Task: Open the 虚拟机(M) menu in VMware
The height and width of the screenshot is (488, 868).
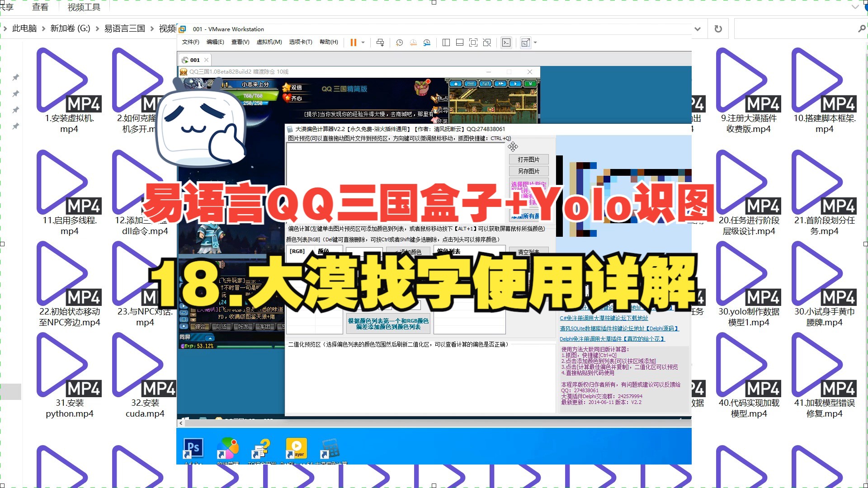Action: click(x=269, y=42)
